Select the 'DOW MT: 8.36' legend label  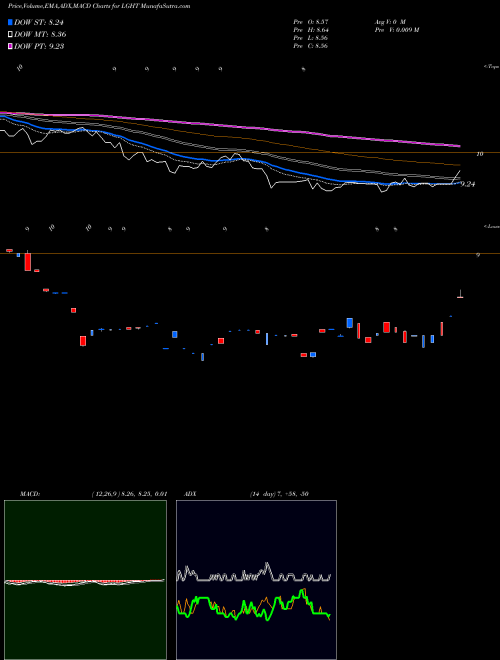pyautogui.click(x=40, y=34)
